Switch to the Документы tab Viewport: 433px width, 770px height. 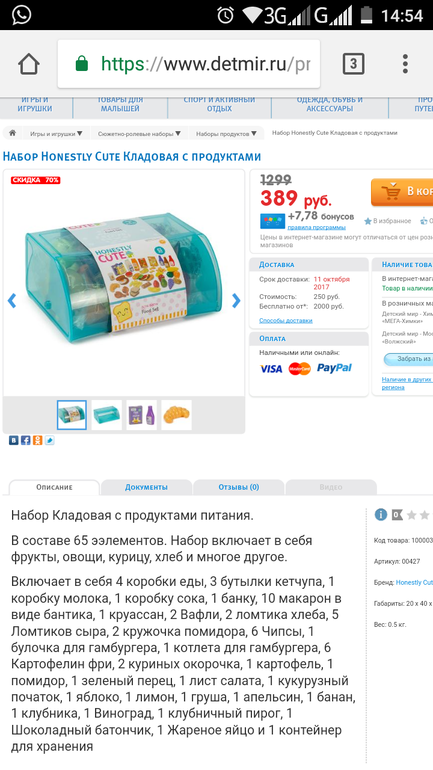pos(146,487)
